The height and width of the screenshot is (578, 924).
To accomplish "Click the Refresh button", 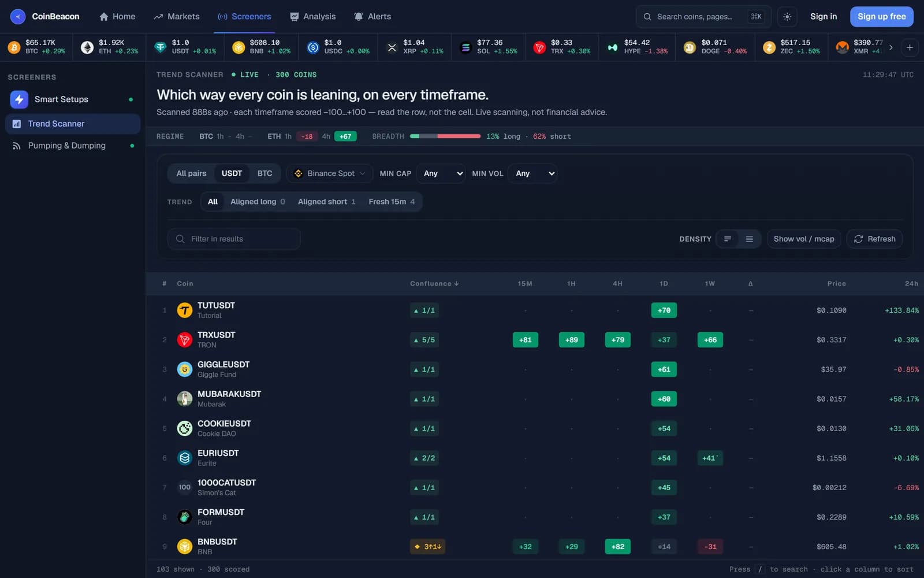I will click(874, 239).
